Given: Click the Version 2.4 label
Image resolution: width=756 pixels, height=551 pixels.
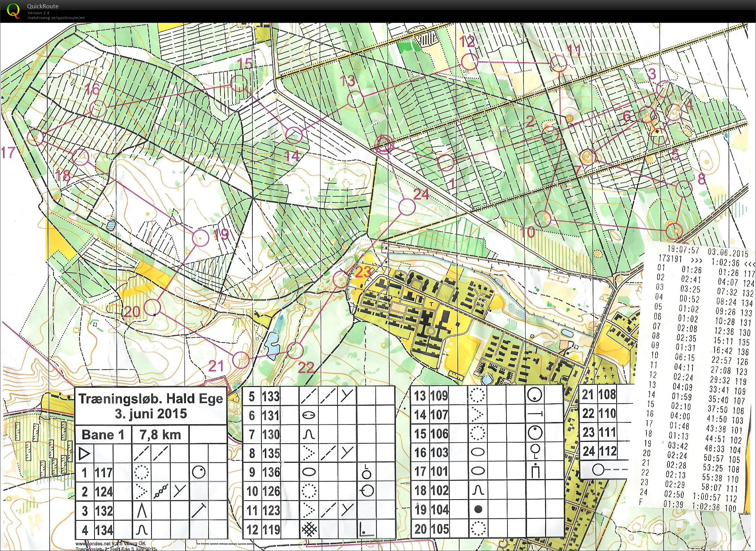Looking at the screenshot, I should tap(38, 13).
